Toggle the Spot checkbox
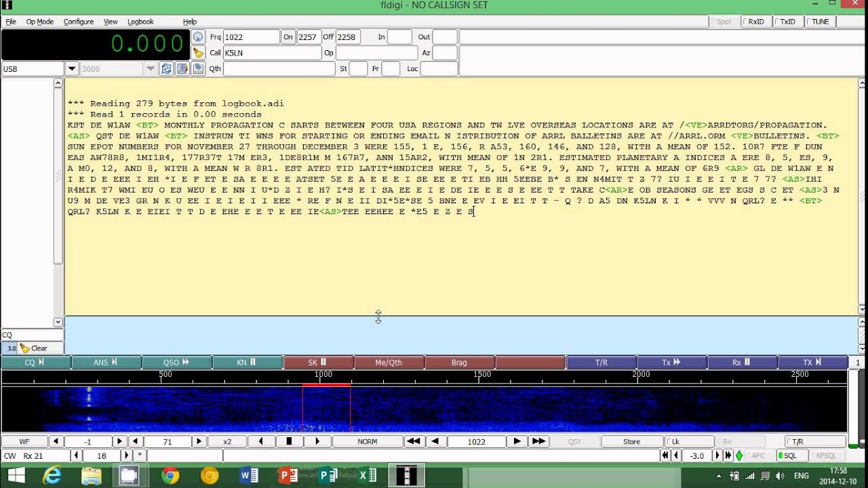Viewport: 868px width, 488px height. 724,22
